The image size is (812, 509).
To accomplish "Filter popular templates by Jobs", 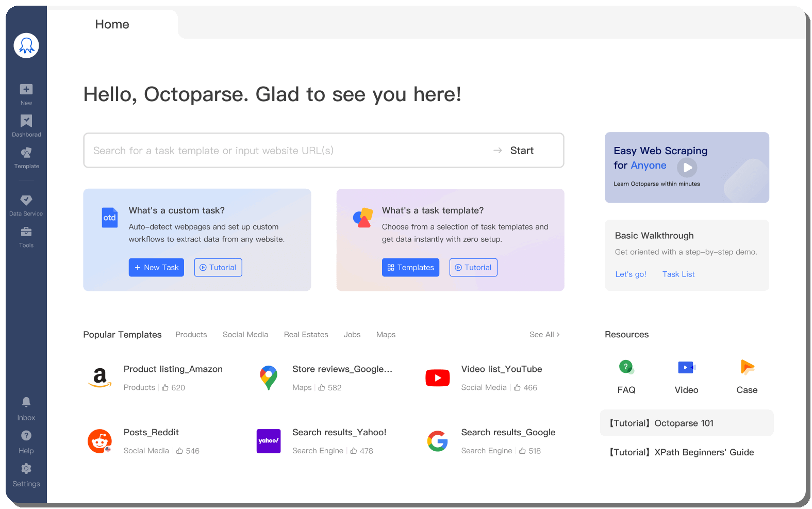I will point(352,335).
